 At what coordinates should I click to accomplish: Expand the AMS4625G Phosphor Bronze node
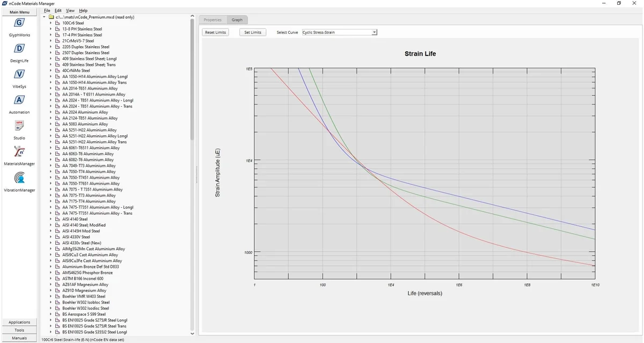(x=50, y=273)
